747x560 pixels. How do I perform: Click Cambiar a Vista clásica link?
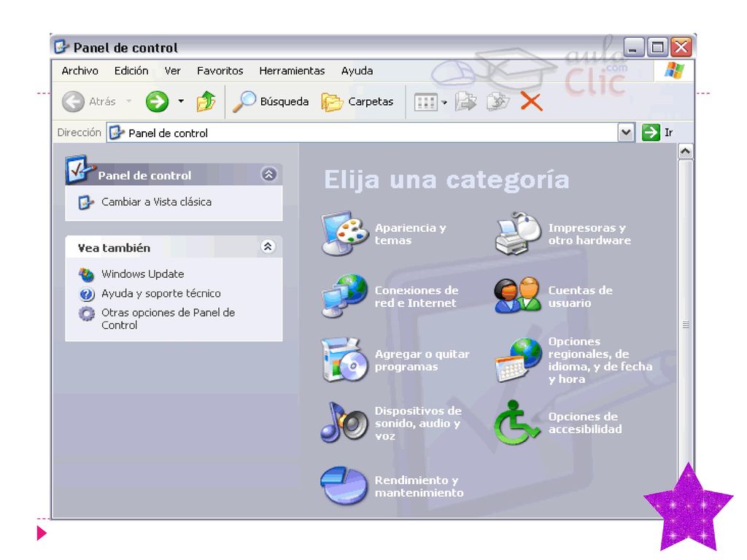pos(156,202)
